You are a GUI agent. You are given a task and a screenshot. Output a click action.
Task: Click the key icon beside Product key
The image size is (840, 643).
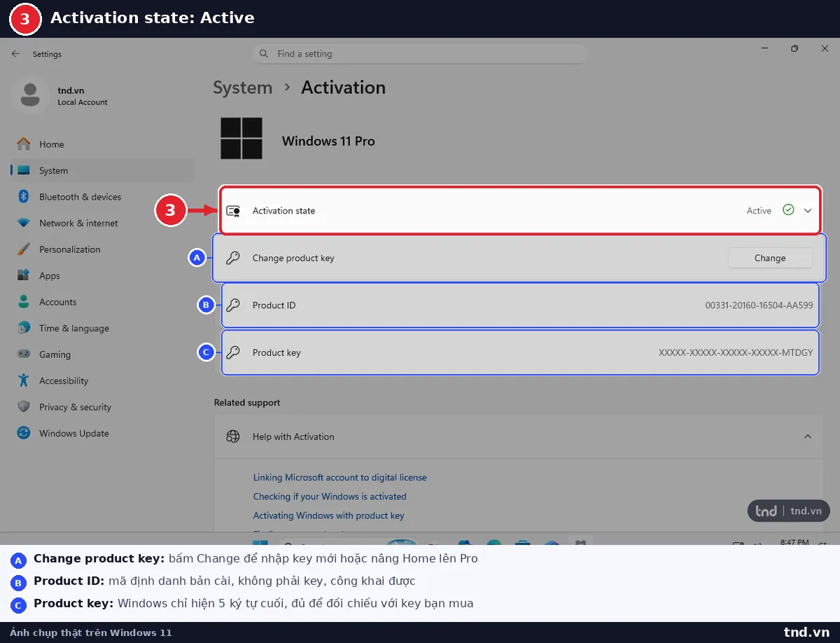coord(233,352)
